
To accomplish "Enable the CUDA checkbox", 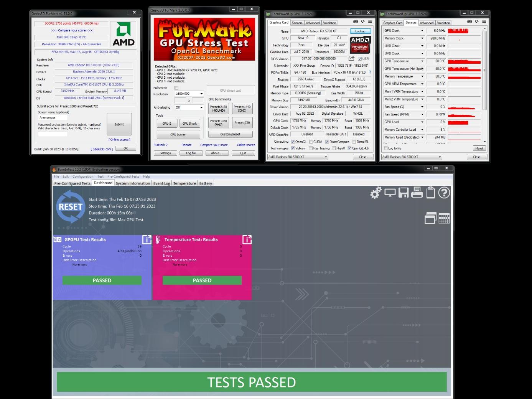I will 311,142.
